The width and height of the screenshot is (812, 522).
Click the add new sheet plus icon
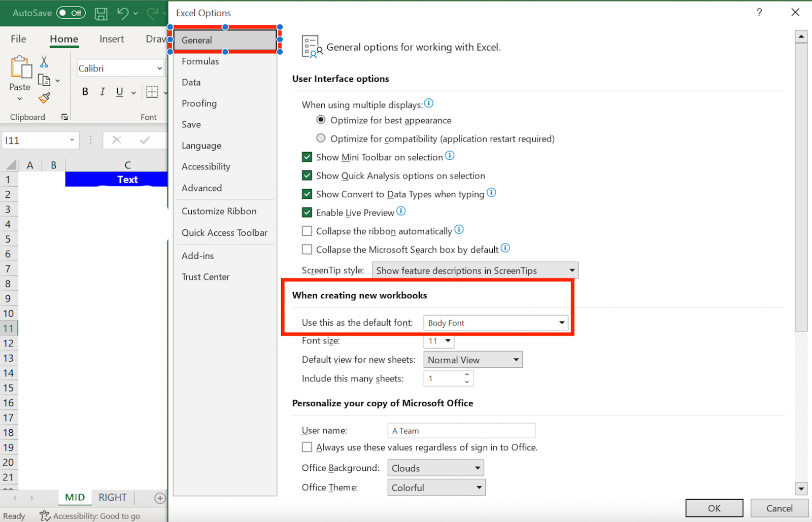point(160,498)
